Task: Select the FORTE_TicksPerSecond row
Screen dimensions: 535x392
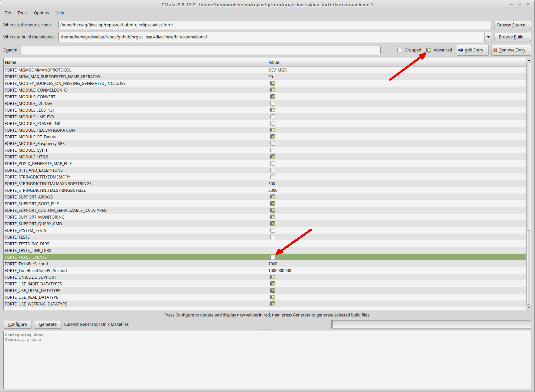Action: tap(265, 264)
